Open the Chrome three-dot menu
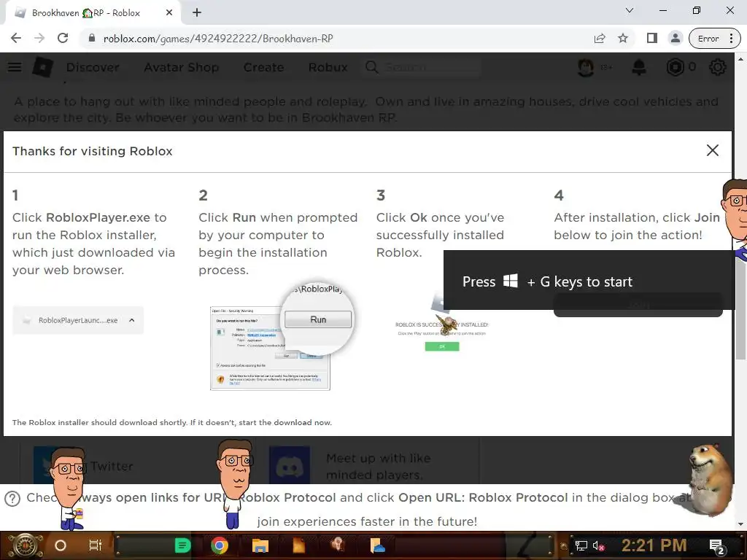The image size is (747, 560). pyautogui.click(x=731, y=39)
